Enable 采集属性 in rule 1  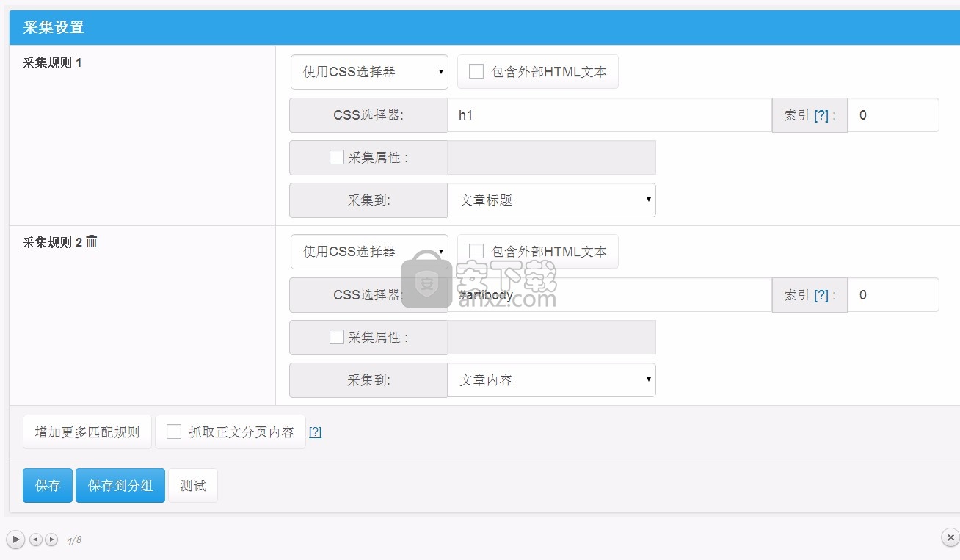point(337,157)
